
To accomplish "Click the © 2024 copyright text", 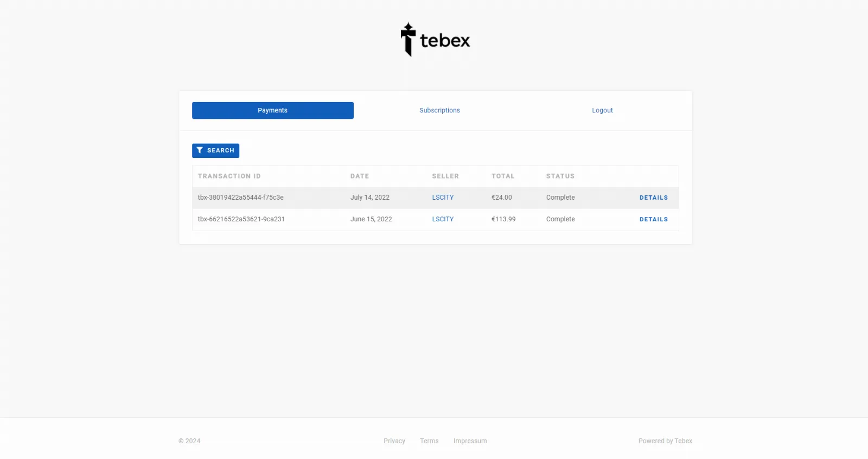I will (x=189, y=441).
